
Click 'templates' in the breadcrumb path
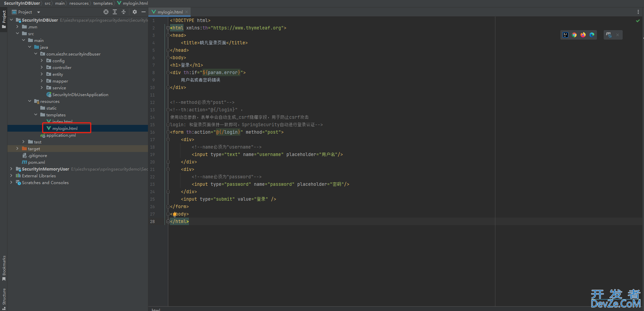point(103,3)
